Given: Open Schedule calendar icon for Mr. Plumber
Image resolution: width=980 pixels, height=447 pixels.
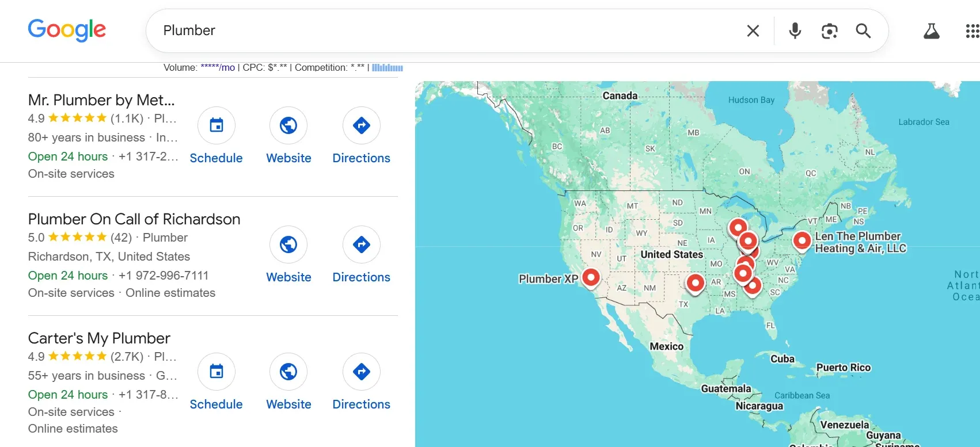Looking at the screenshot, I should [216, 125].
